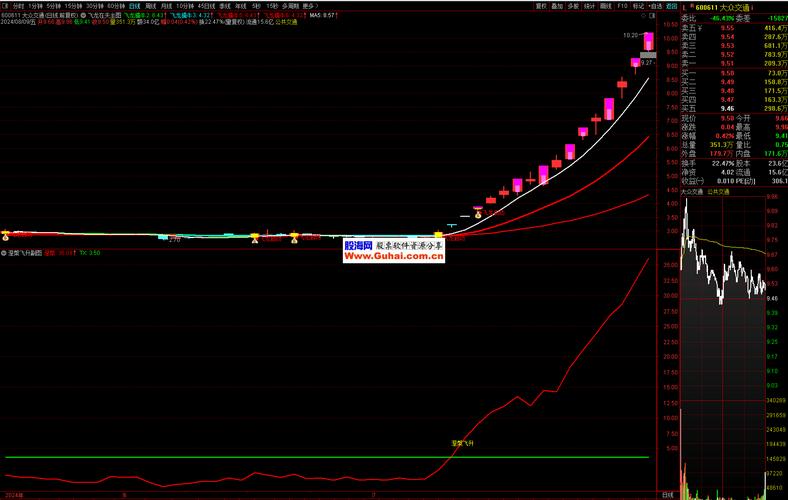Switch to the 周线 weekly chart tab

151,6
